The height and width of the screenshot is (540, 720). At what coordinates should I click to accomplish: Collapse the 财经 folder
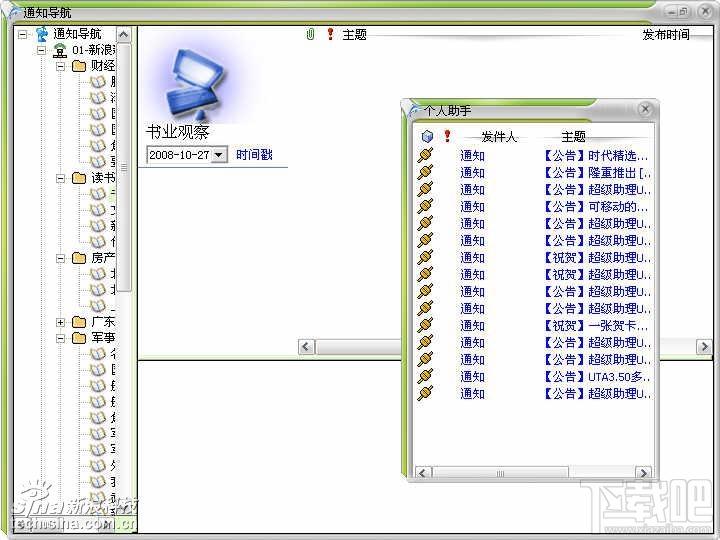60,67
